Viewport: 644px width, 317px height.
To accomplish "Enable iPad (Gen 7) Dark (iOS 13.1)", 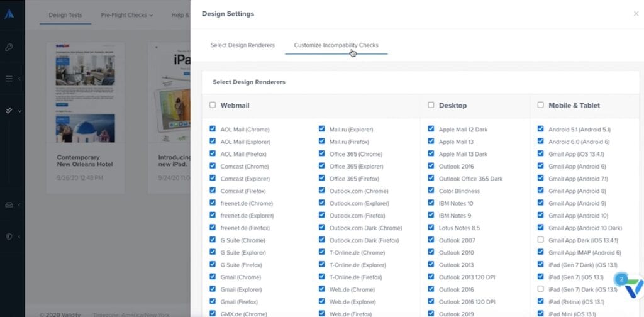I will 540,289.
